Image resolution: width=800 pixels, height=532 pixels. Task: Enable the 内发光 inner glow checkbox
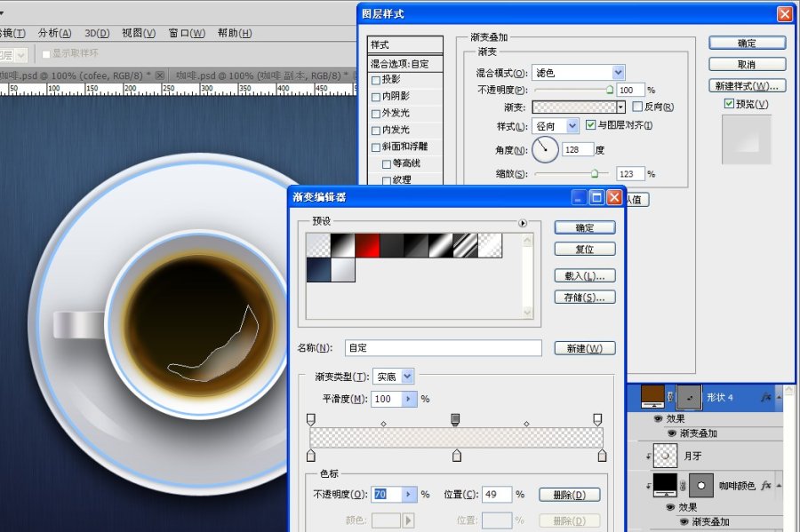point(376,131)
